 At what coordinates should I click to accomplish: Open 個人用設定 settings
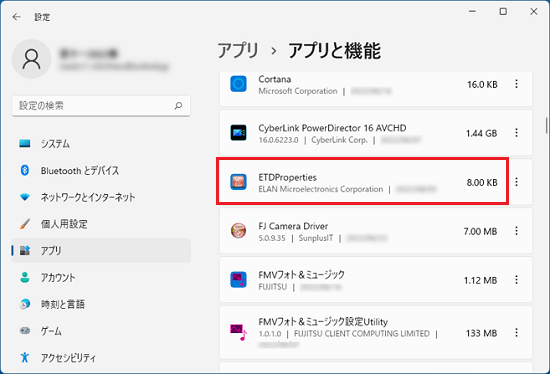(x=101, y=224)
